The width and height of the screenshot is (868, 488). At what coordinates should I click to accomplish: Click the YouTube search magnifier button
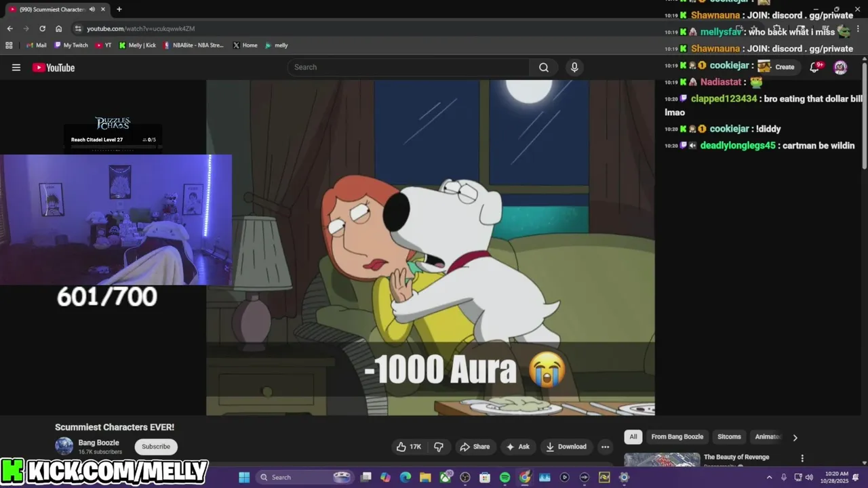544,67
